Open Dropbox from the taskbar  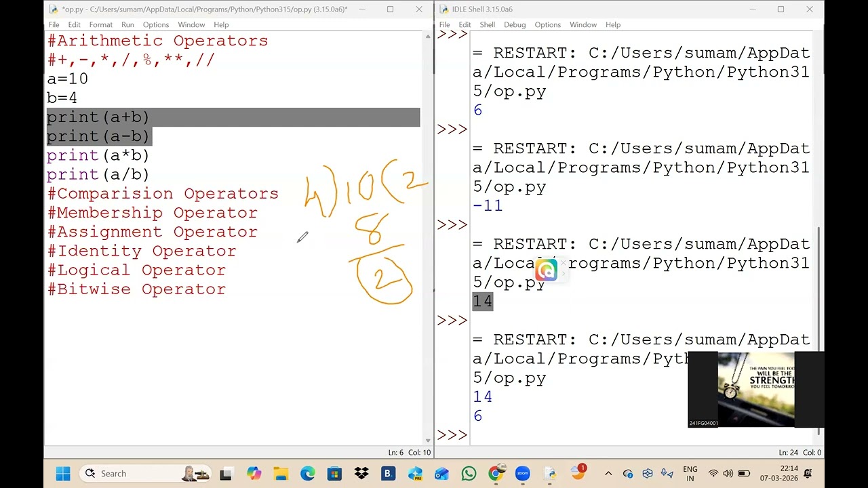[x=361, y=473]
